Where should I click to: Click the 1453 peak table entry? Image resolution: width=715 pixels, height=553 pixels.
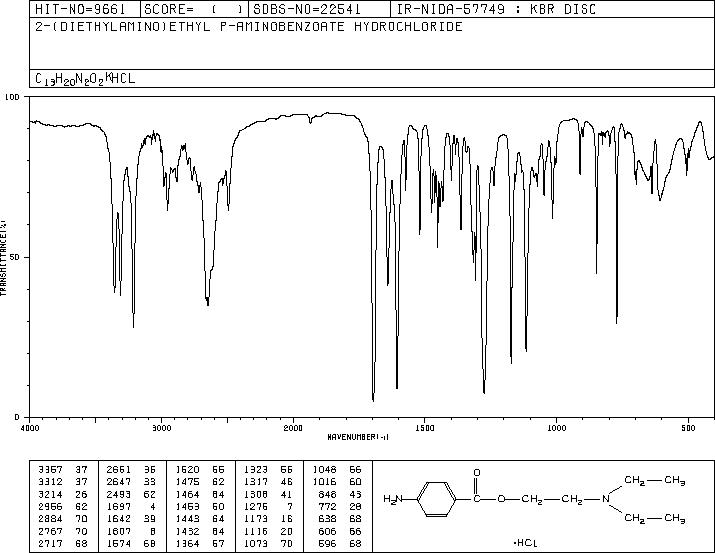tap(200, 506)
